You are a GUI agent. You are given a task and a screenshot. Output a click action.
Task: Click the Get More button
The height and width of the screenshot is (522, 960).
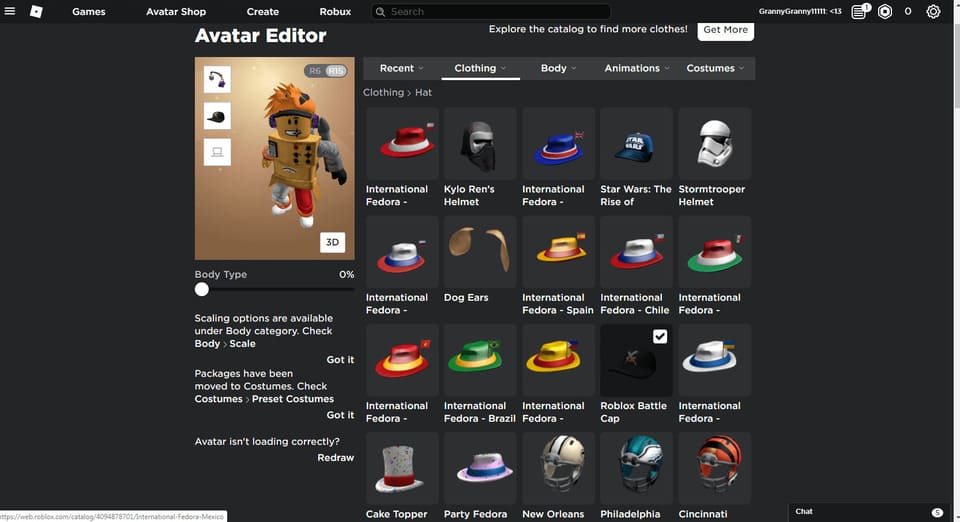tap(725, 30)
